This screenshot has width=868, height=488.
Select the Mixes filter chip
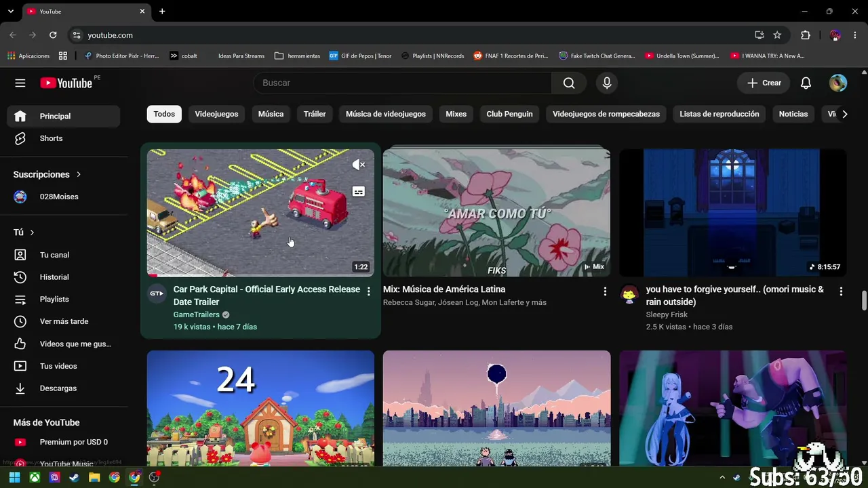[x=456, y=114]
